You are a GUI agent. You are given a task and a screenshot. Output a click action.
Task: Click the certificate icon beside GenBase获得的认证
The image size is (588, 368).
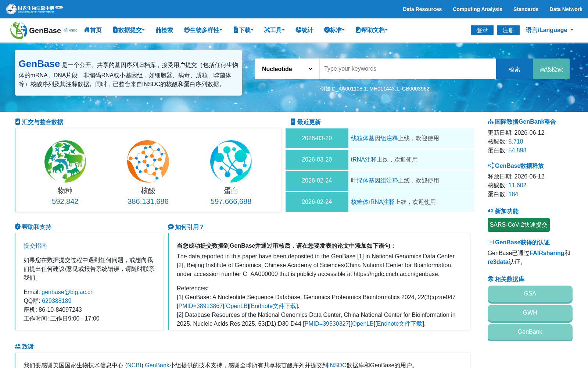pos(491,242)
